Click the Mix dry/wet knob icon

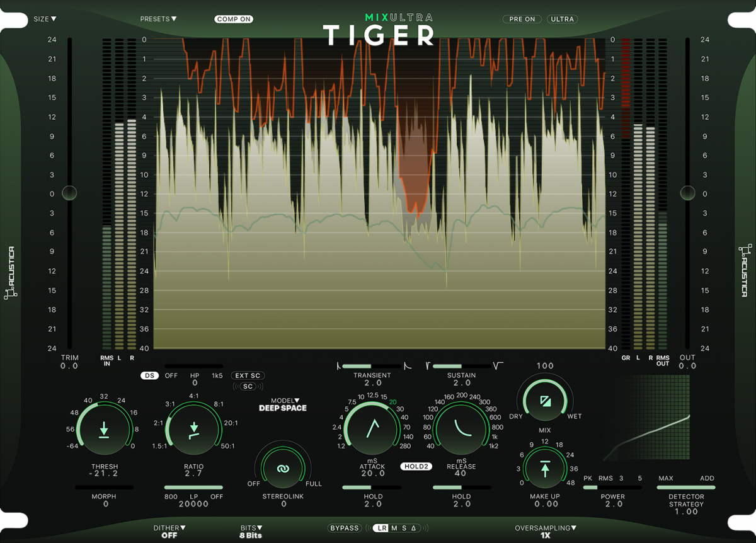(x=544, y=401)
